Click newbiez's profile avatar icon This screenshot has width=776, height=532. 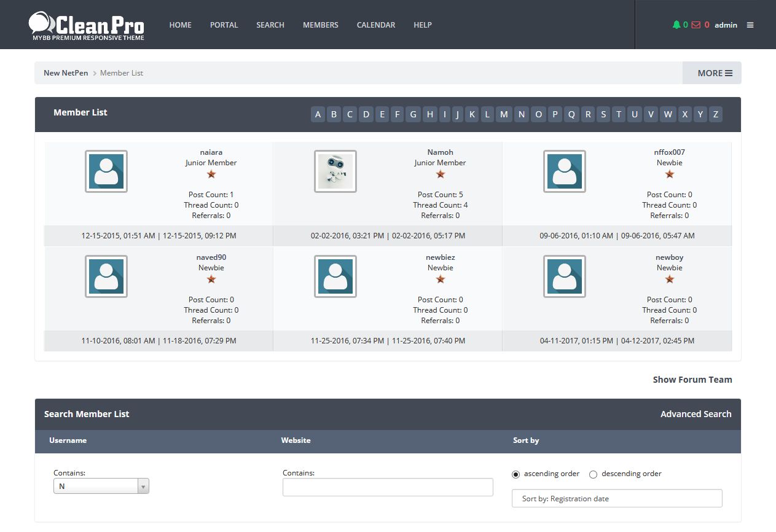point(335,276)
